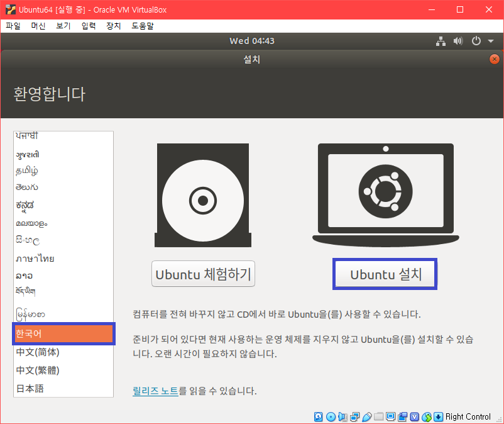Click the hard disk activity status icon
Image resolution: width=504 pixels, height=424 pixels.
tap(318, 416)
